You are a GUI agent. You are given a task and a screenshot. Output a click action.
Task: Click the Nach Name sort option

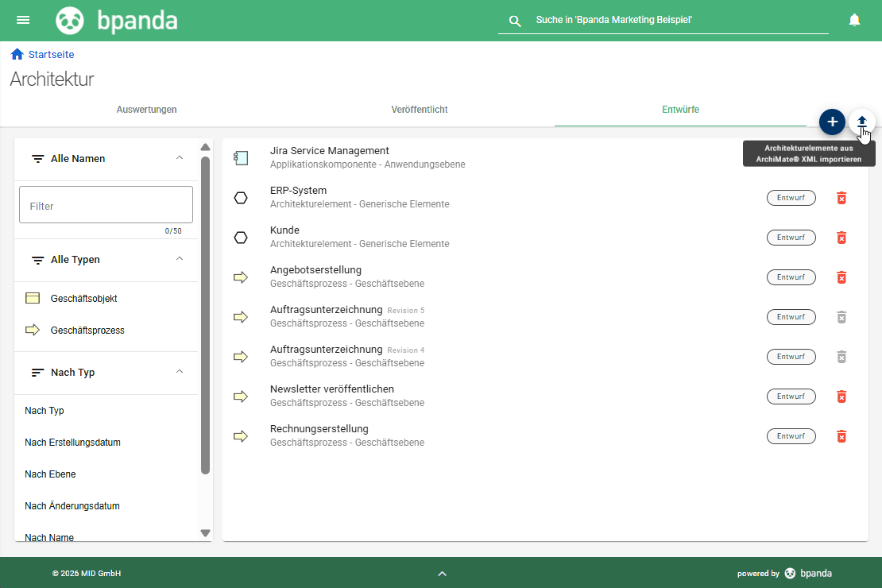(49, 537)
